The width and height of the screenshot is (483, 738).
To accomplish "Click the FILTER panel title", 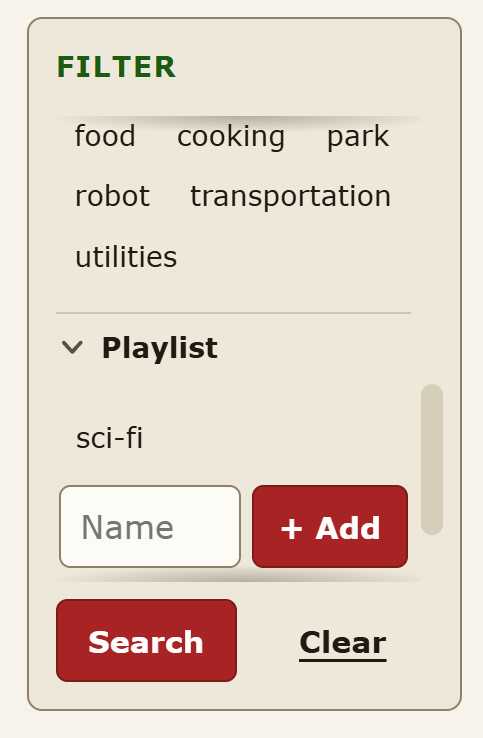I will [x=116, y=66].
